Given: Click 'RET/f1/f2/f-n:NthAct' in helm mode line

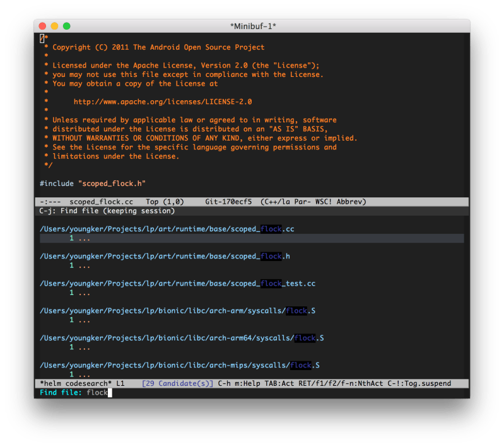Looking at the screenshot, I should point(341,383).
